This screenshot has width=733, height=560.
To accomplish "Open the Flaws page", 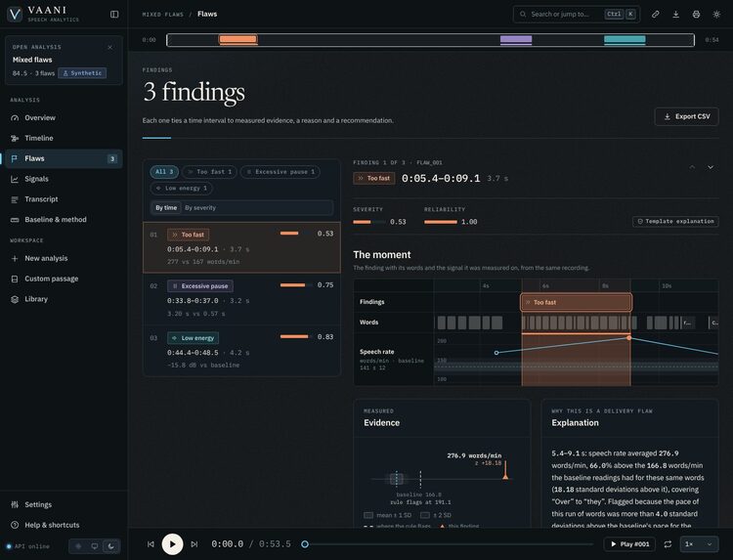I will (65, 158).
